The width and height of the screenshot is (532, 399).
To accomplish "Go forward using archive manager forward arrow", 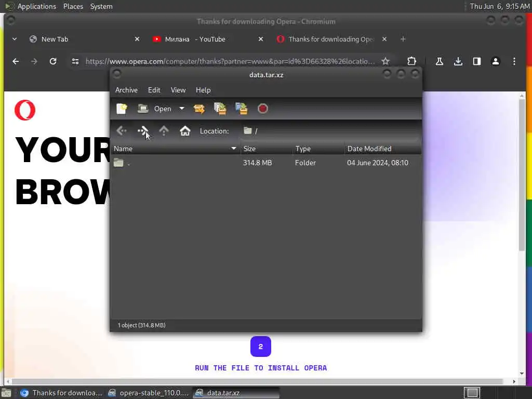I will (x=142, y=130).
